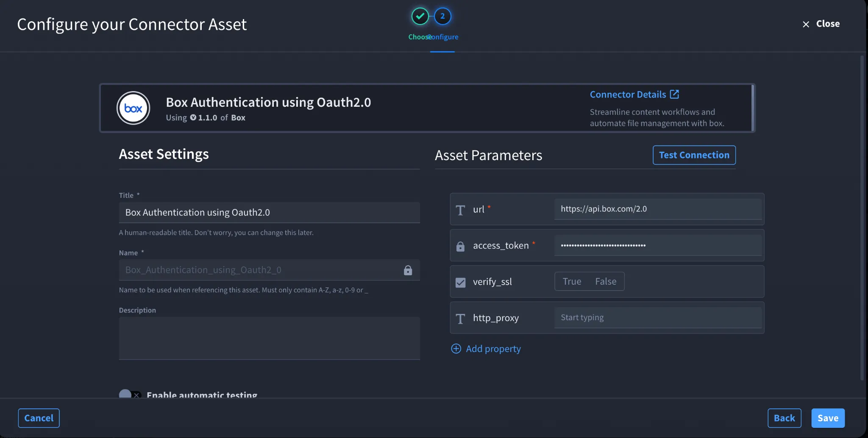Go to completed Choose step checkmark

tap(420, 17)
